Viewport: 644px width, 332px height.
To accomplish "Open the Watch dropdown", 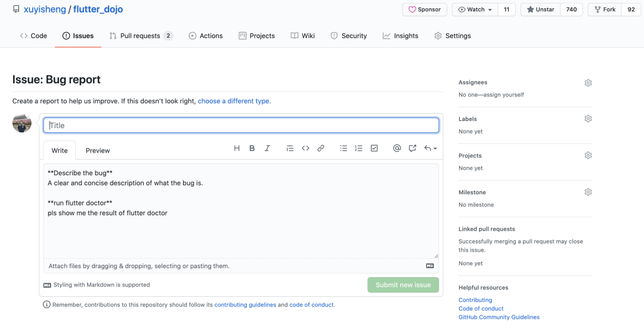I will (475, 10).
